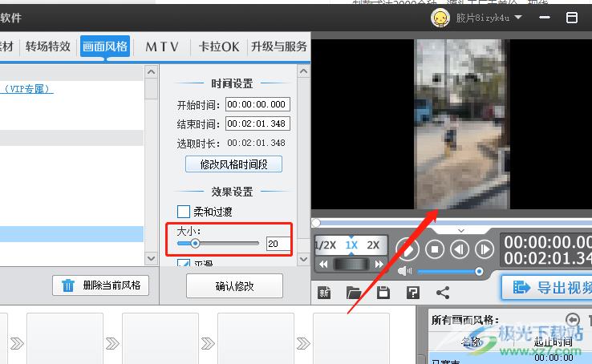Click the back arrow icon beside 所有画面风格
The height and width of the screenshot is (364, 592).
point(573,320)
